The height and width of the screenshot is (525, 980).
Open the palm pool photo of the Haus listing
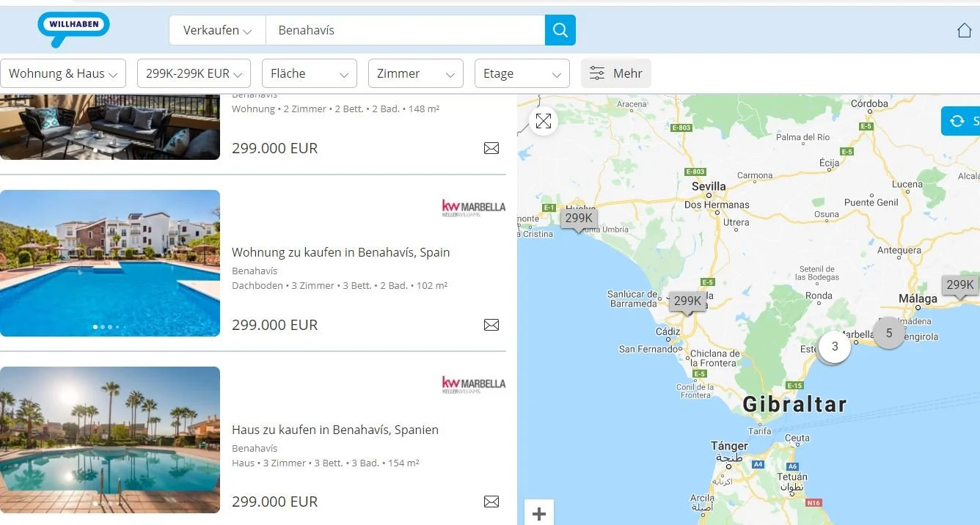110,440
